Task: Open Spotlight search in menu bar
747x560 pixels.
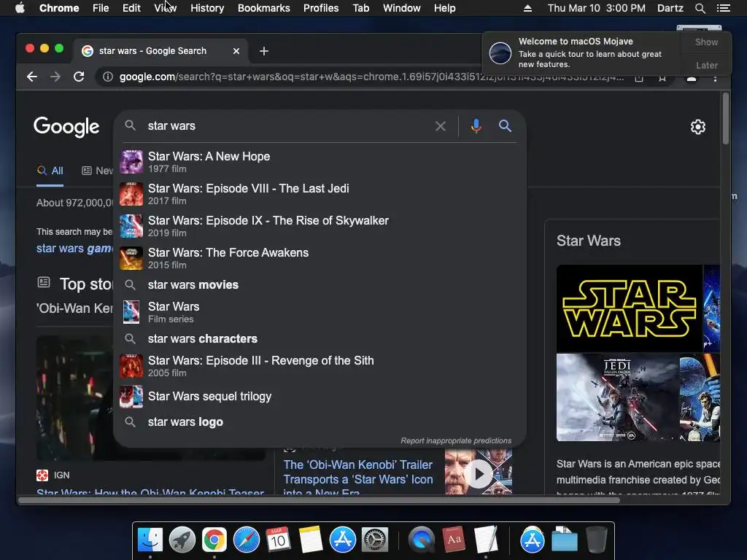Action: (700, 8)
